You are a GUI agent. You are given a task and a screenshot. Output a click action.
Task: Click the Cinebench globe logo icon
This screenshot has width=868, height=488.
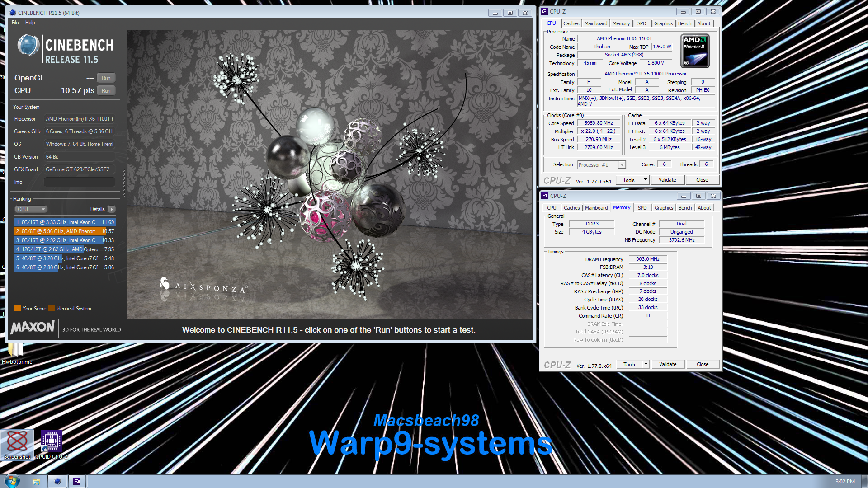[28, 45]
